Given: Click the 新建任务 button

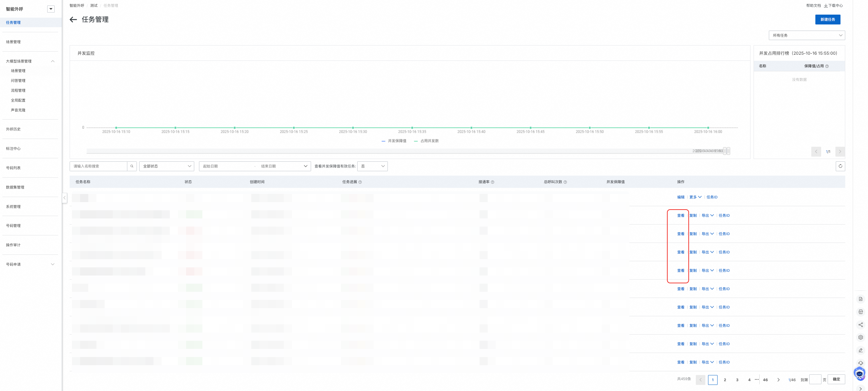Looking at the screenshot, I should pos(828,19).
